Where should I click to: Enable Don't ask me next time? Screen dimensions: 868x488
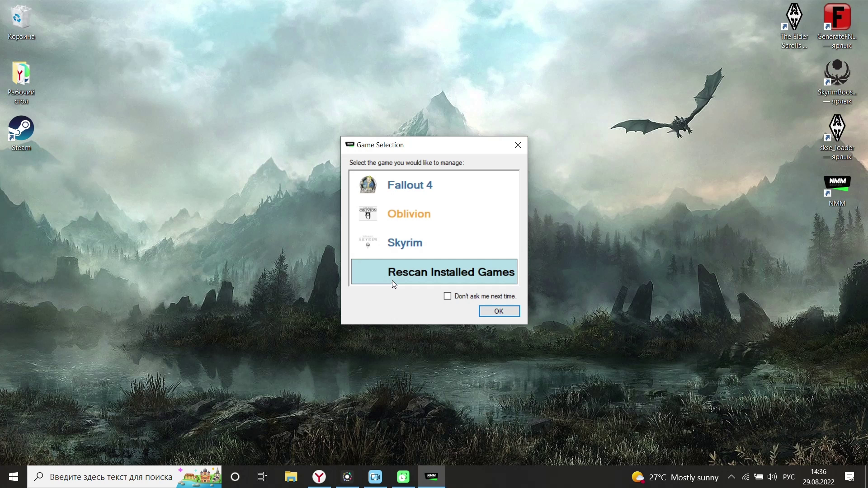point(448,296)
